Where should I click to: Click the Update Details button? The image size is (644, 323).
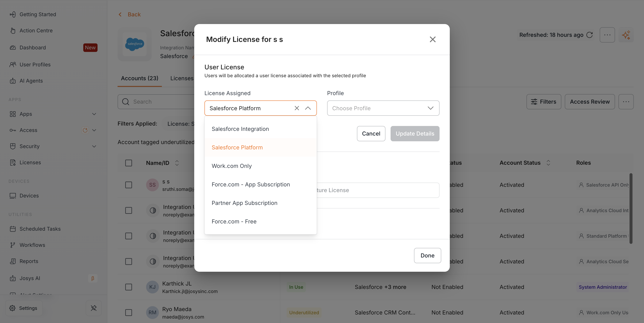(415, 134)
